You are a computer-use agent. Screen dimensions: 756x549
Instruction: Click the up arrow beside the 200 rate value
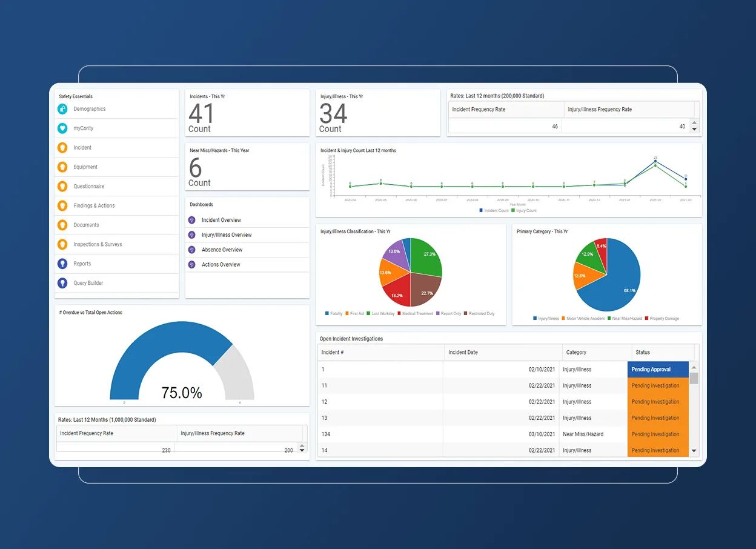[301, 445]
